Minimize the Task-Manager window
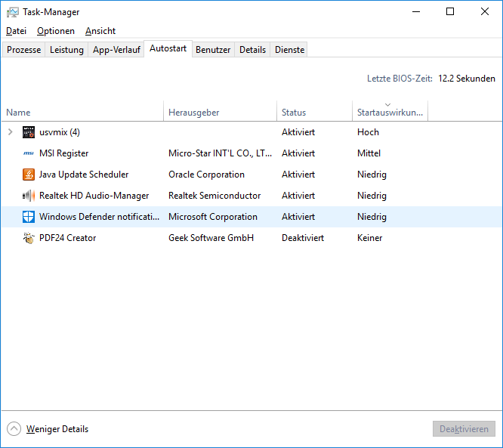The width and height of the screenshot is (503, 448). [x=416, y=12]
